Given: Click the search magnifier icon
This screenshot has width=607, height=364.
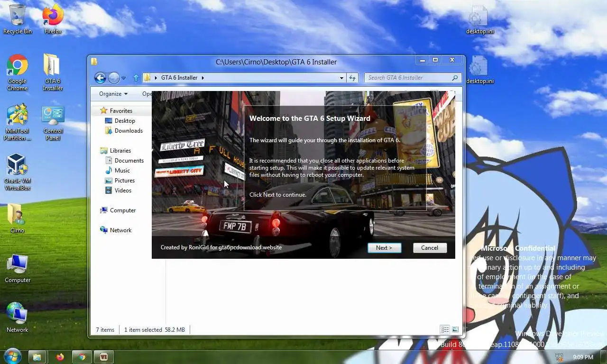Looking at the screenshot, I should tap(455, 78).
